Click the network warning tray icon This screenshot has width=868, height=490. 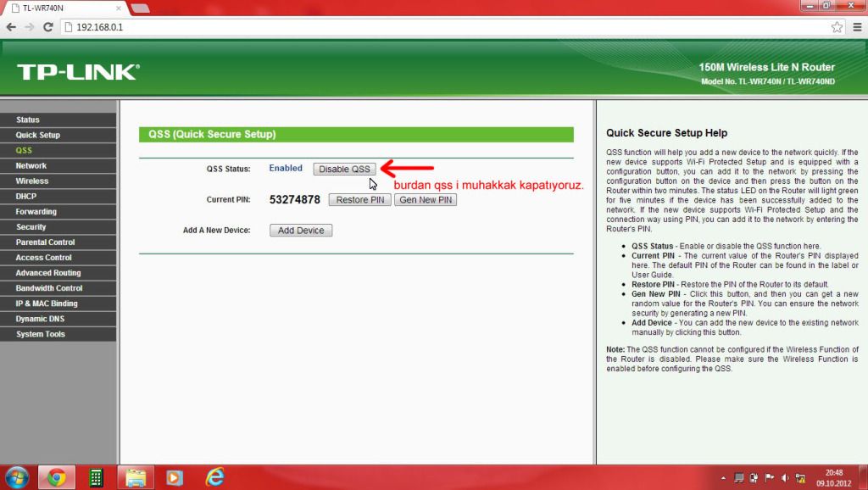pyautogui.click(x=800, y=478)
